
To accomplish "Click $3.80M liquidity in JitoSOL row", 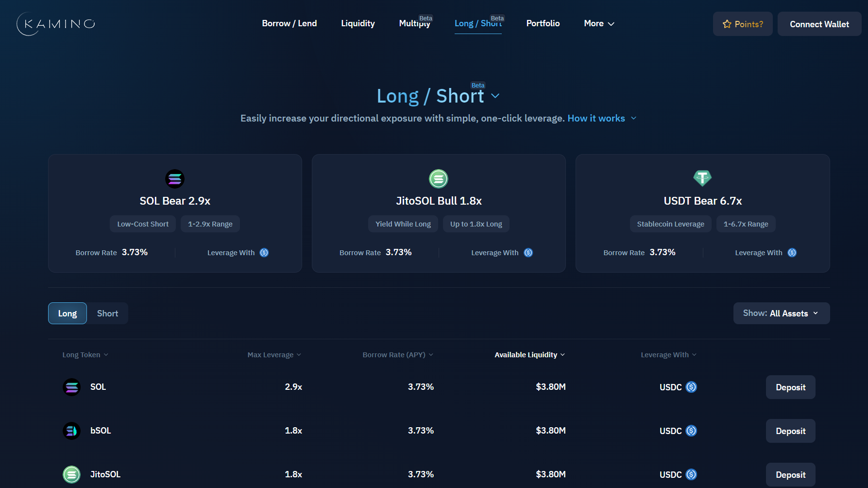I will [551, 474].
